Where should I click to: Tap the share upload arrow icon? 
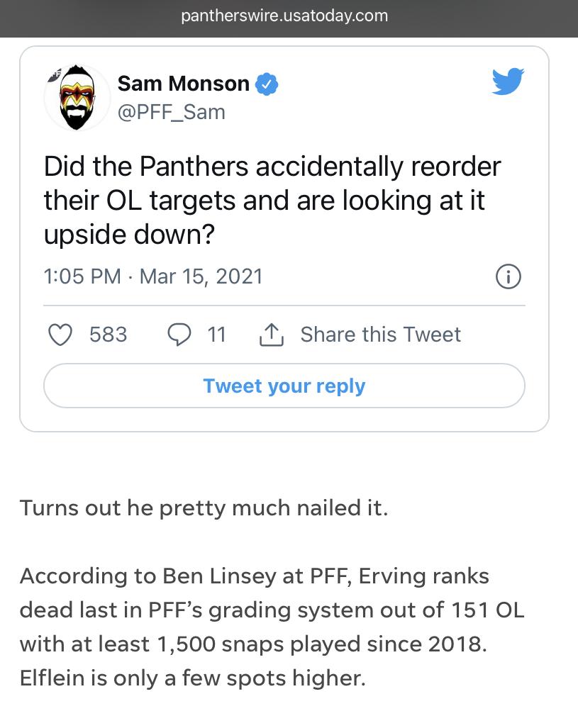(272, 335)
